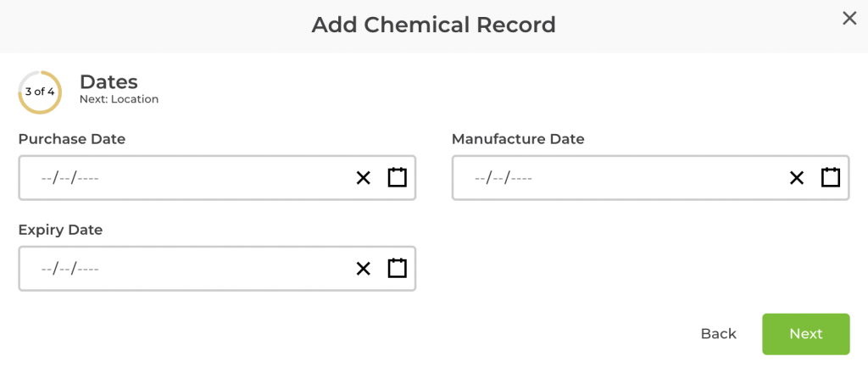Click the Purchase Date label
This screenshot has height=373, width=868.
point(72,139)
